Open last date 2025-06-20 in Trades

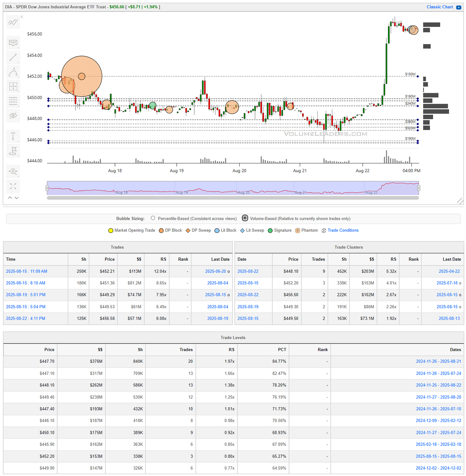point(215,271)
